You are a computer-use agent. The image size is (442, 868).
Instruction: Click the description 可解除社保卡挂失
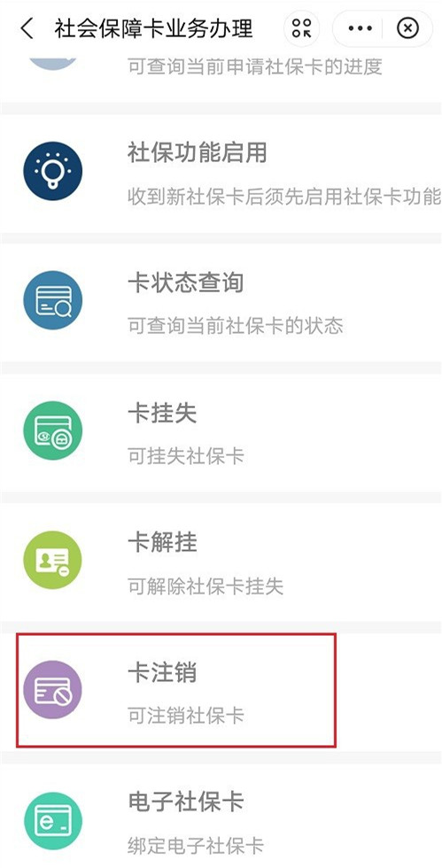(205, 586)
